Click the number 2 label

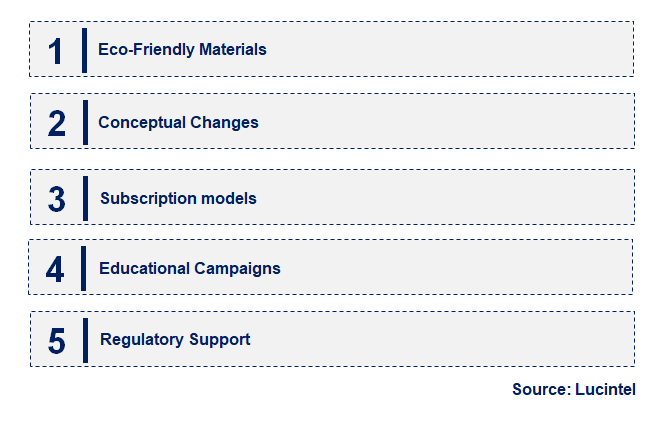tap(57, 123)
